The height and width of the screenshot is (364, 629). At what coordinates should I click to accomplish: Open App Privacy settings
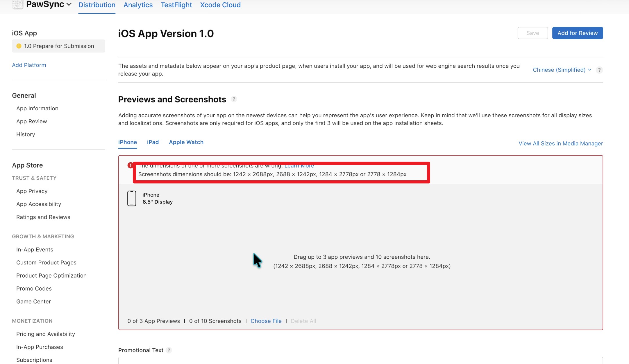pyautogui.click(x=32, y=191)
